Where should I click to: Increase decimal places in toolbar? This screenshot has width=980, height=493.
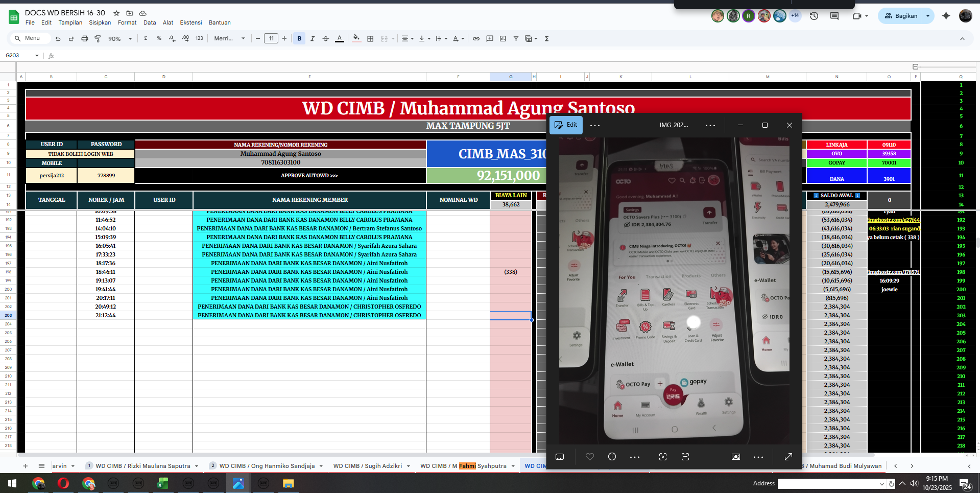(185, 38)
